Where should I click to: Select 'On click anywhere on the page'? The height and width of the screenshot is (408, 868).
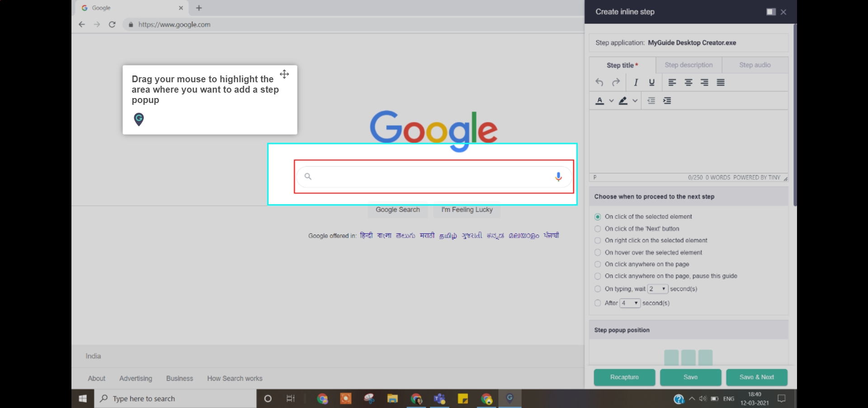pos(598,264)
